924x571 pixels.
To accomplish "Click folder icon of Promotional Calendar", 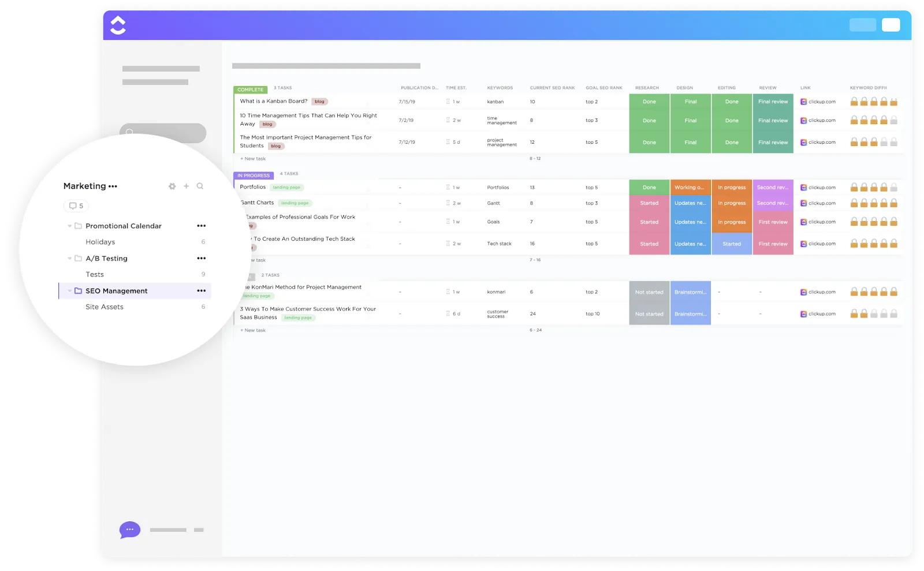I will tap(78, 226).
